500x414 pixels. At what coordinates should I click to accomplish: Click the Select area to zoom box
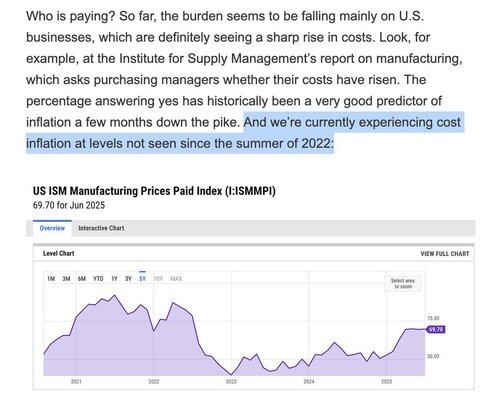pos(403,284)
